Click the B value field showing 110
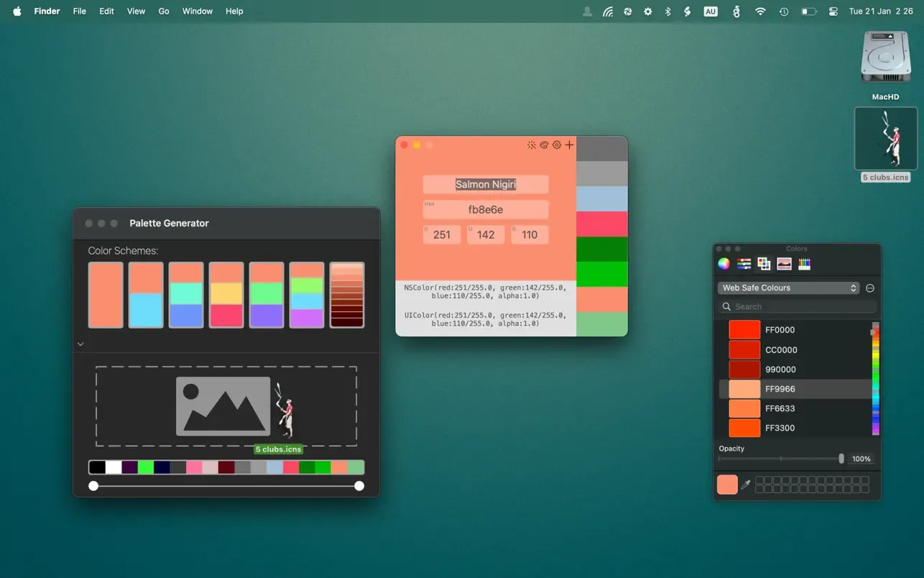Screen dimensions: 924x578 point(530,234)
